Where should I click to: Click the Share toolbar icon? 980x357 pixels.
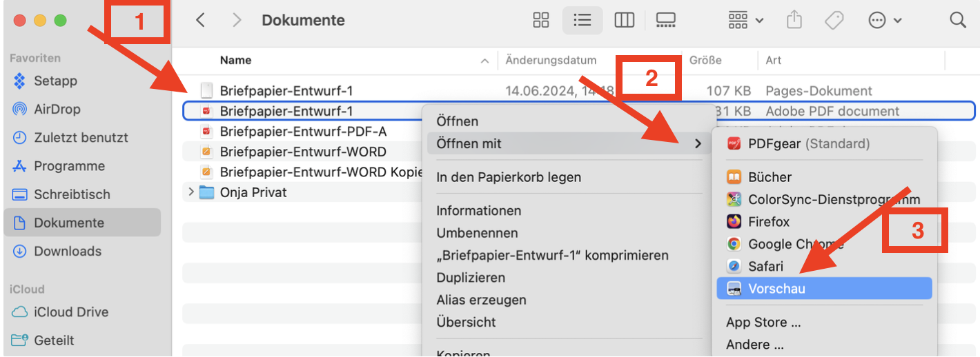(x=794, y=21)
